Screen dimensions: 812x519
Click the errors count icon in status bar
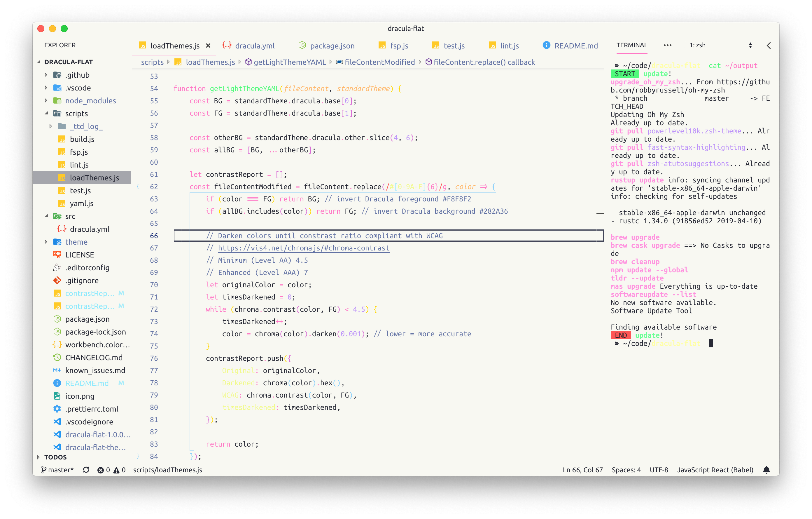pos(101,470)
